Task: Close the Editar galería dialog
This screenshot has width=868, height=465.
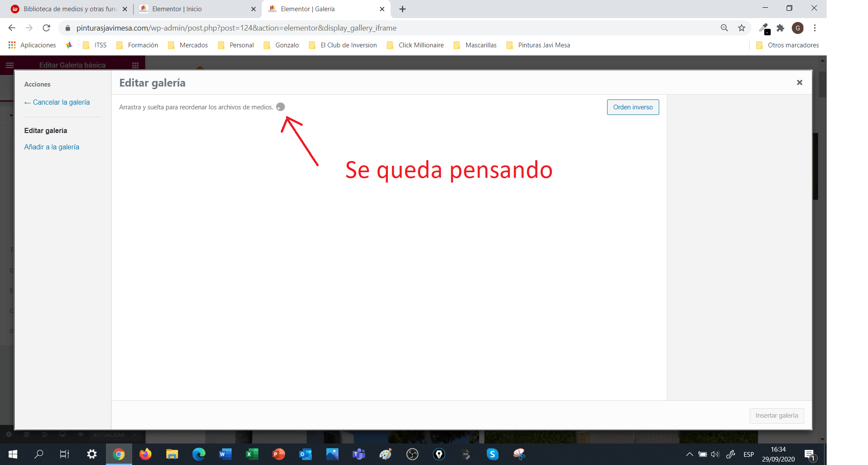Action: tap(800, 82)
